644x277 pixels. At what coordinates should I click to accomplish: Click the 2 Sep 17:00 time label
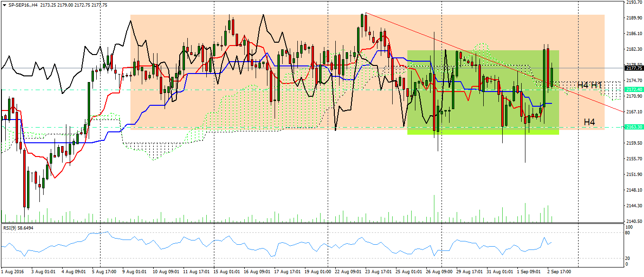560,272
